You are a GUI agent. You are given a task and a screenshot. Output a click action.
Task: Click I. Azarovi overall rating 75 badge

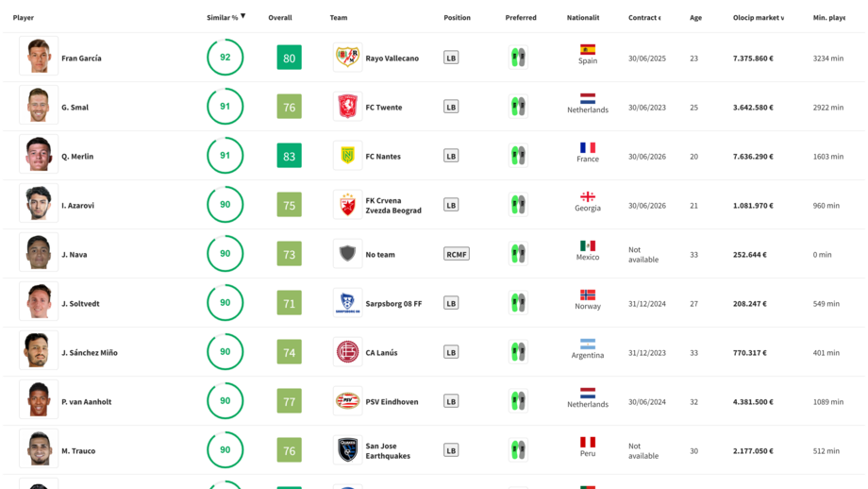point(289,205)
